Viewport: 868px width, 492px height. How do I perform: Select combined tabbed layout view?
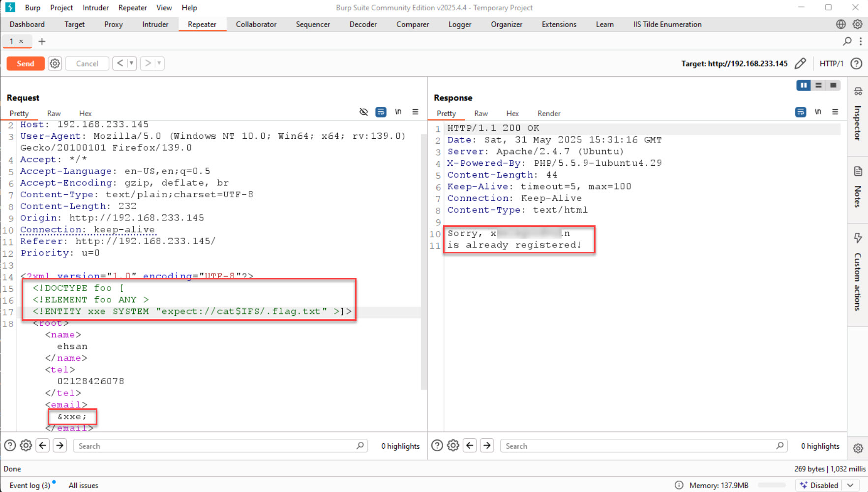pos(833,85)
